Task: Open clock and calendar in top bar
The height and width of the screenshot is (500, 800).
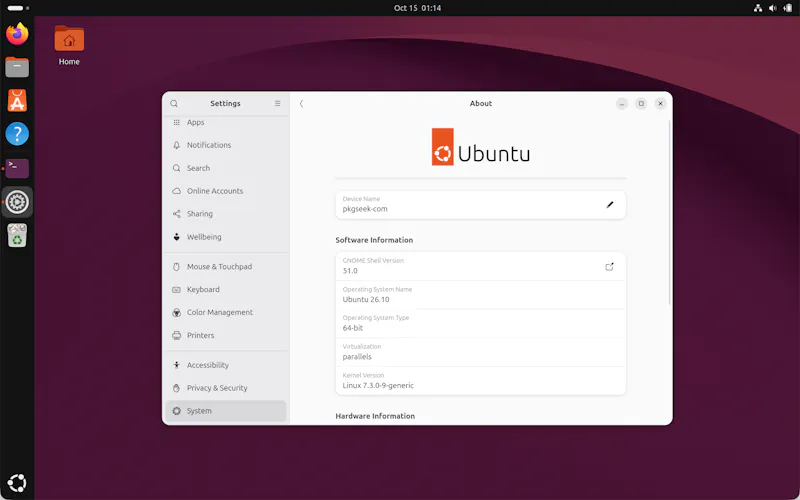Action: point(417,8)
